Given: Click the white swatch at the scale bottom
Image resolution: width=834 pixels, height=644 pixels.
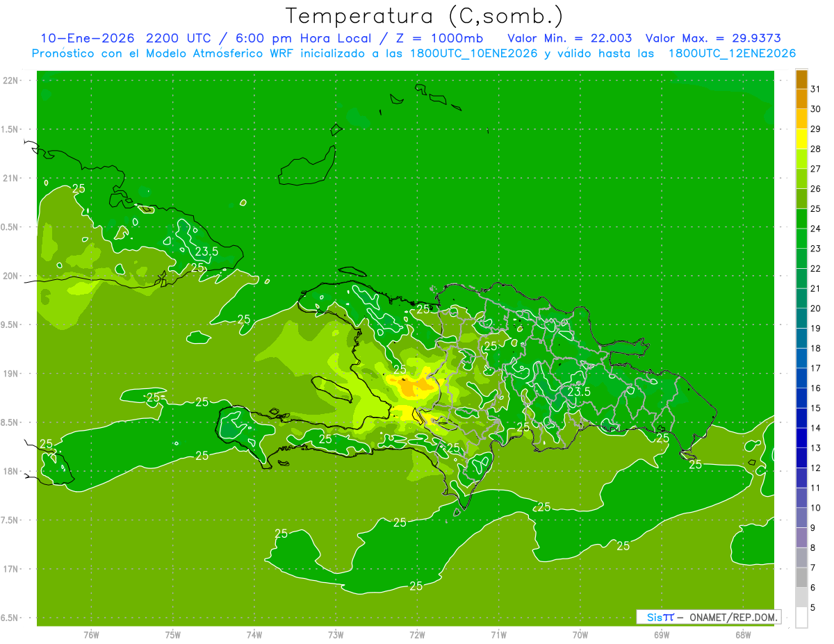Looking at the screenshot, I should click(x=801, y=617).
